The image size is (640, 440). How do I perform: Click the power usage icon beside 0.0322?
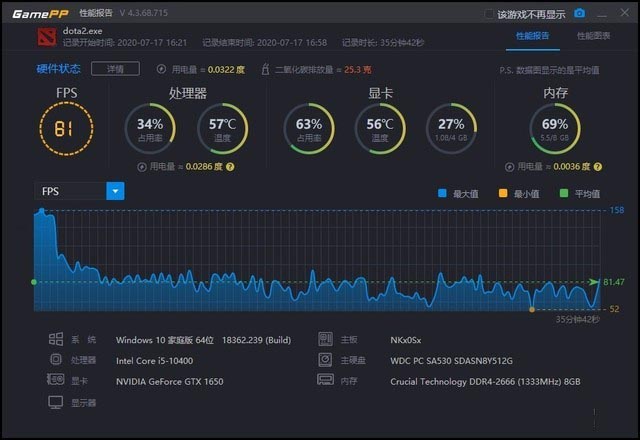coord(161,69)
